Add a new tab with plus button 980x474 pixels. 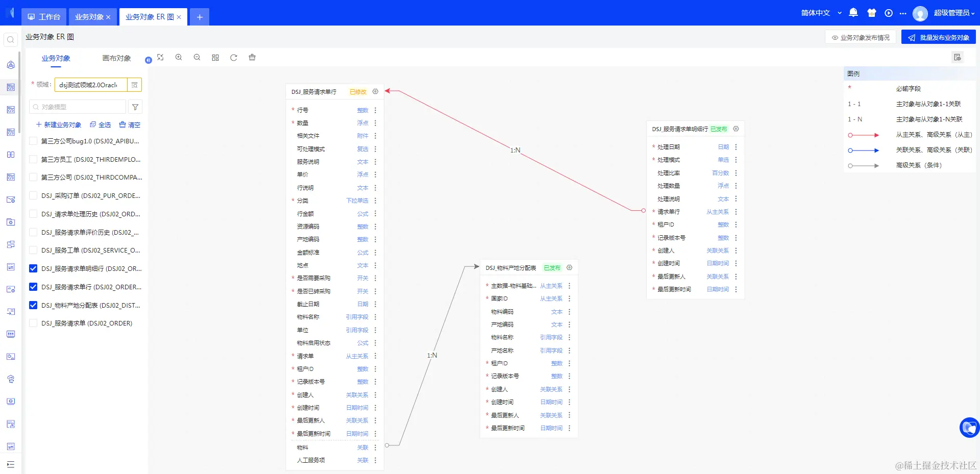200,17
